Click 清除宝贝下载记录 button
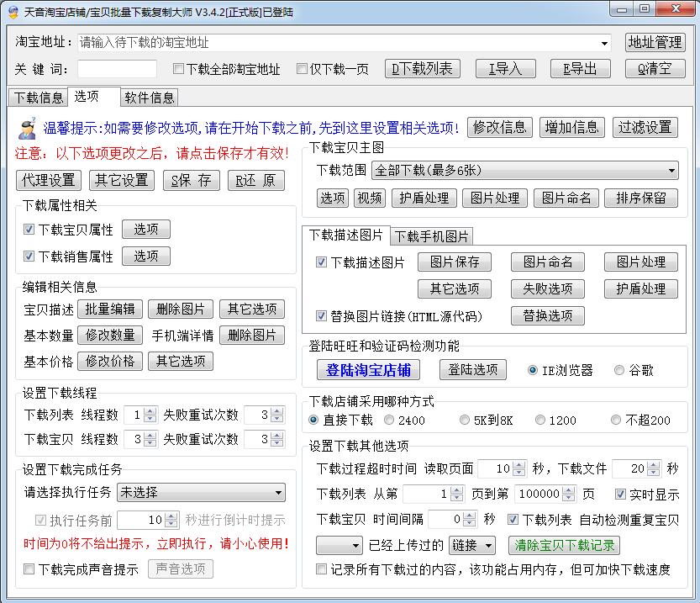 pyautogui.click(x=565, y=545)
